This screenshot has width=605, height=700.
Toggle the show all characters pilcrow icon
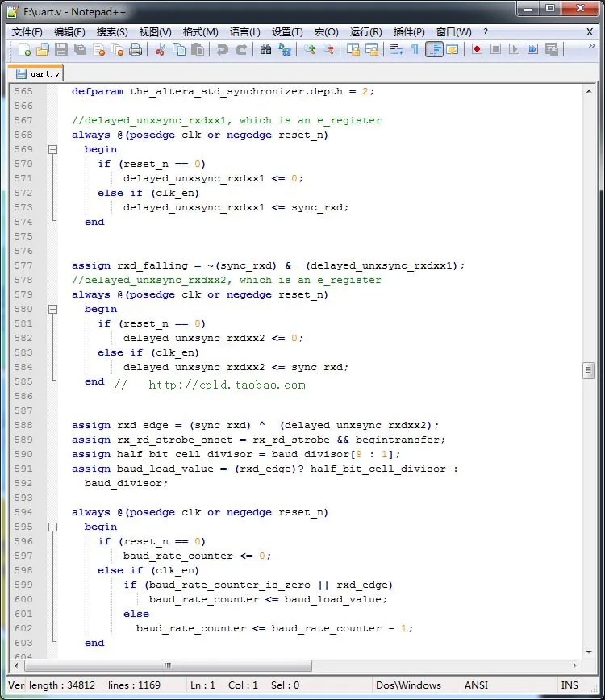pos(415,49)
